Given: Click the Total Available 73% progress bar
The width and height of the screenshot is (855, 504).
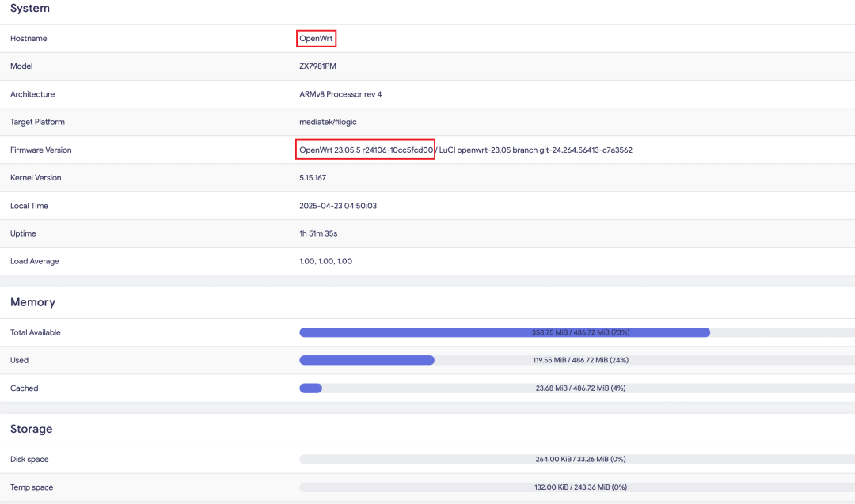Looking at the screenshot, I should 577,332.
